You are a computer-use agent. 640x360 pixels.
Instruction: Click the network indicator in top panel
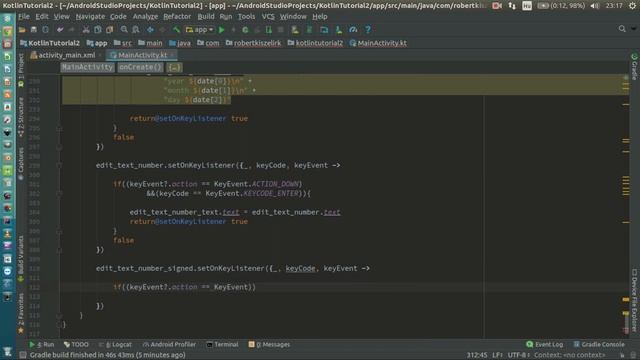click(x=512, y=5)
